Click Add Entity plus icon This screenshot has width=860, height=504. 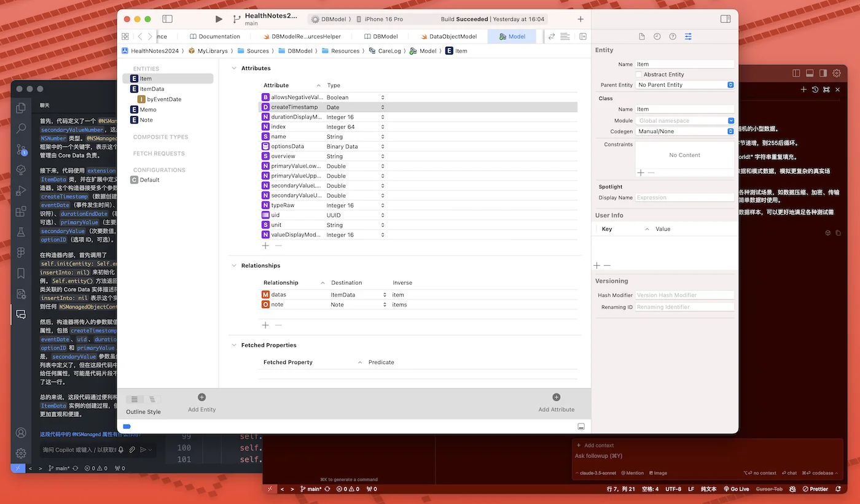tap(201, 398)
